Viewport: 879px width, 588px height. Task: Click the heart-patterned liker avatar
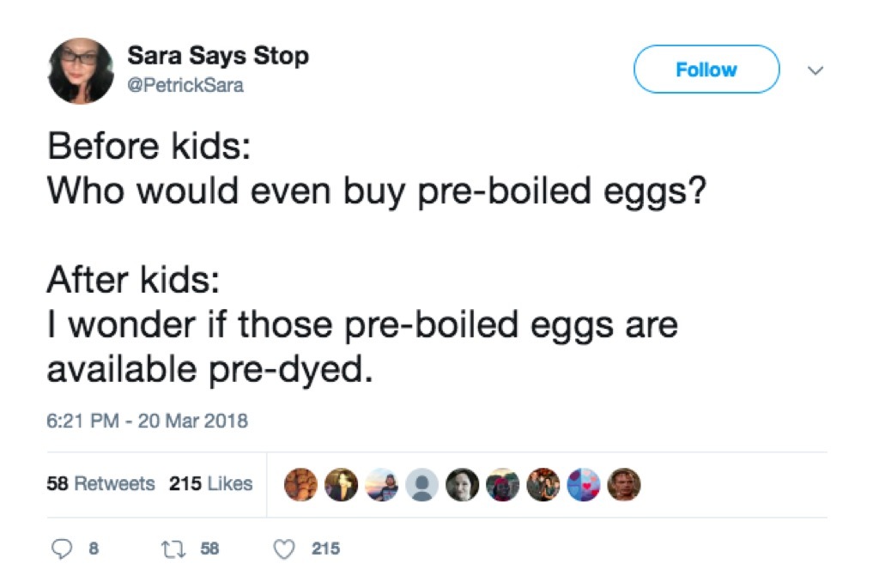point(584,484)
